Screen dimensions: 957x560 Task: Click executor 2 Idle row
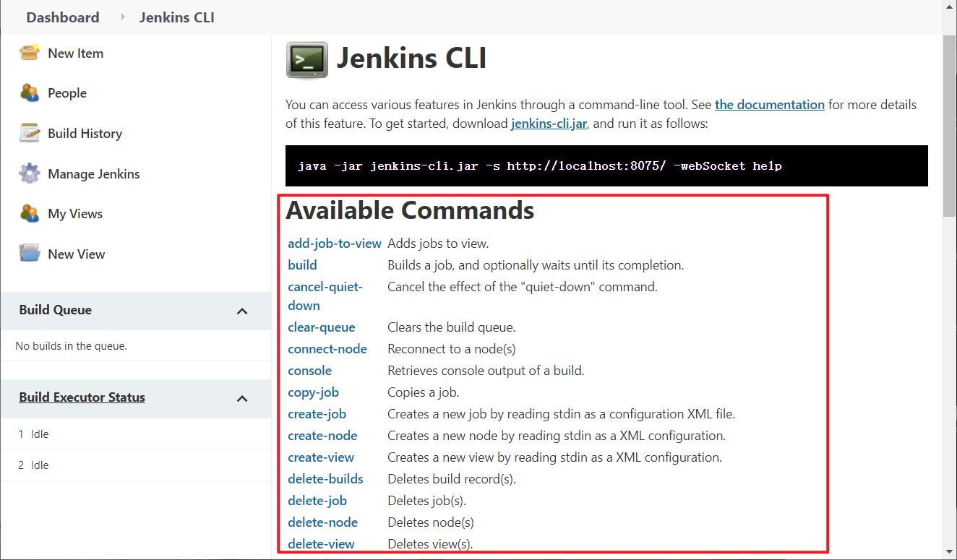136,465
